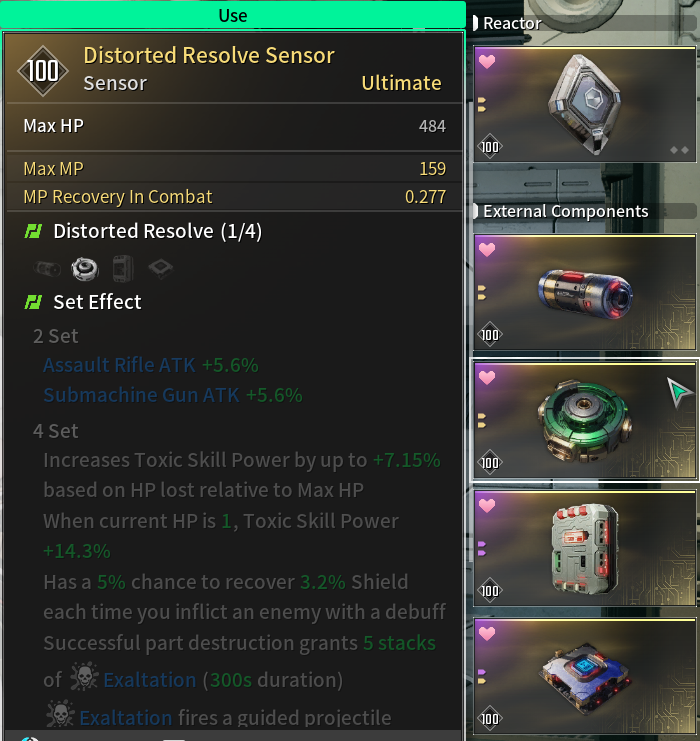The width and height of the screenshot is (700, 741).
Task: Toggle favorite heart on cylindrical component
Action: click(x=487, y=250)
